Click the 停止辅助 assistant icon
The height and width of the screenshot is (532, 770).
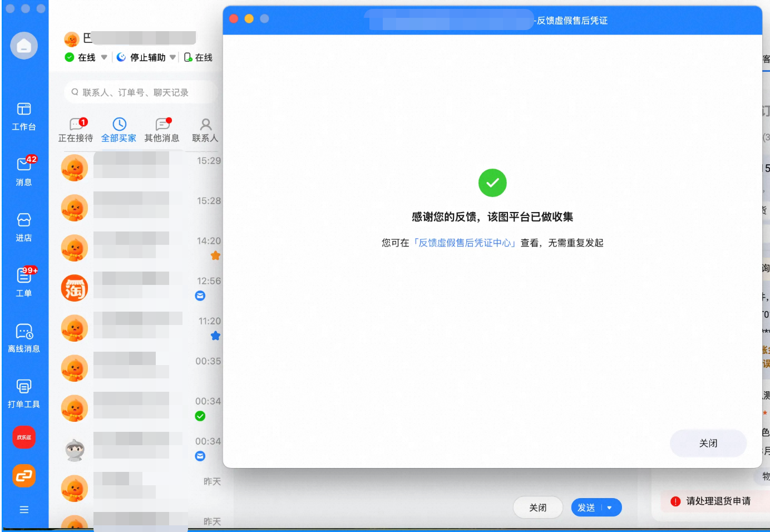[x=121, y=57]
